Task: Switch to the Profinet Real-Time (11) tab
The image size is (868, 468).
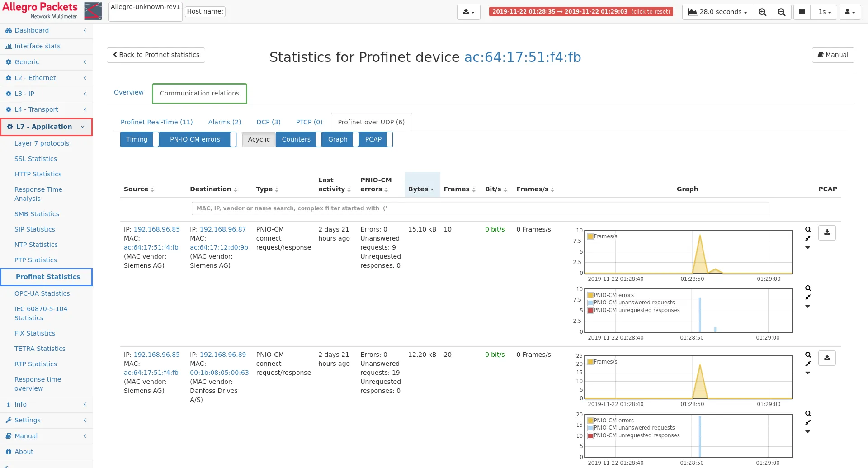Action: click(156, 122)
